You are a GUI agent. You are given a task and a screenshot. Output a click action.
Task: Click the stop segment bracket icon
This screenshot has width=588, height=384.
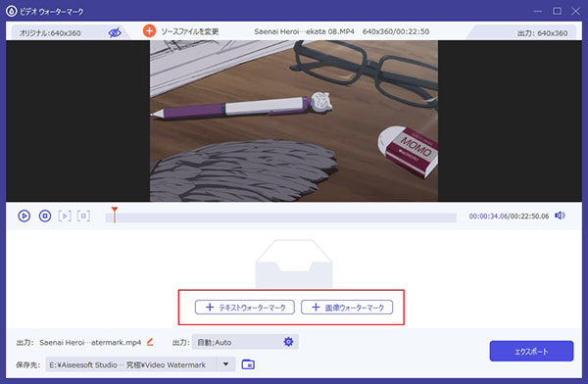tap(83, 216)
